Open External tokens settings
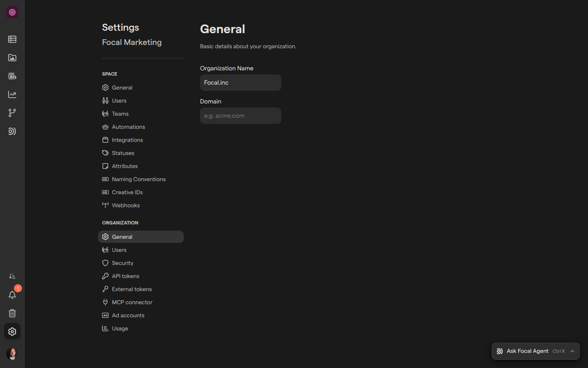 141,289
